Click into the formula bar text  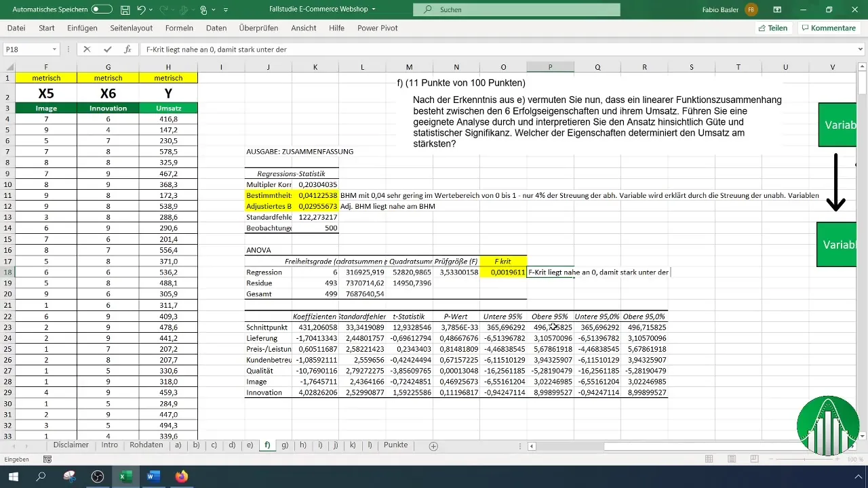497,49
